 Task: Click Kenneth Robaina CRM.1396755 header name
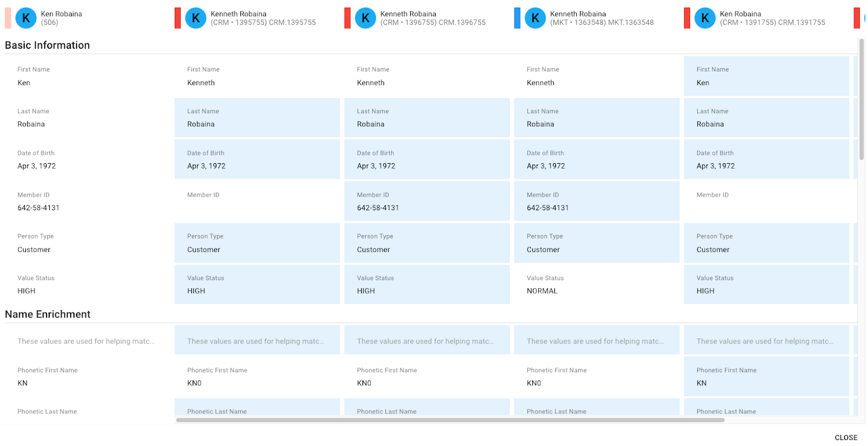[408, 14]
